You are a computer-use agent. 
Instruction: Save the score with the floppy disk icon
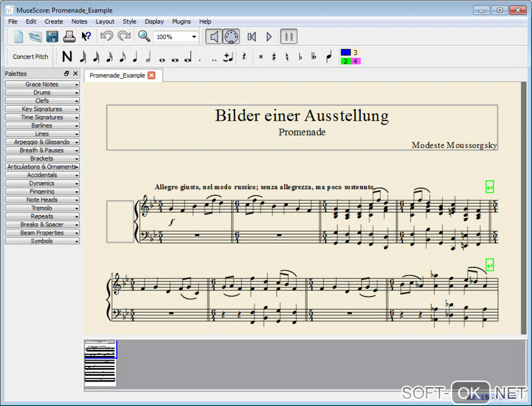coord(52,36)
